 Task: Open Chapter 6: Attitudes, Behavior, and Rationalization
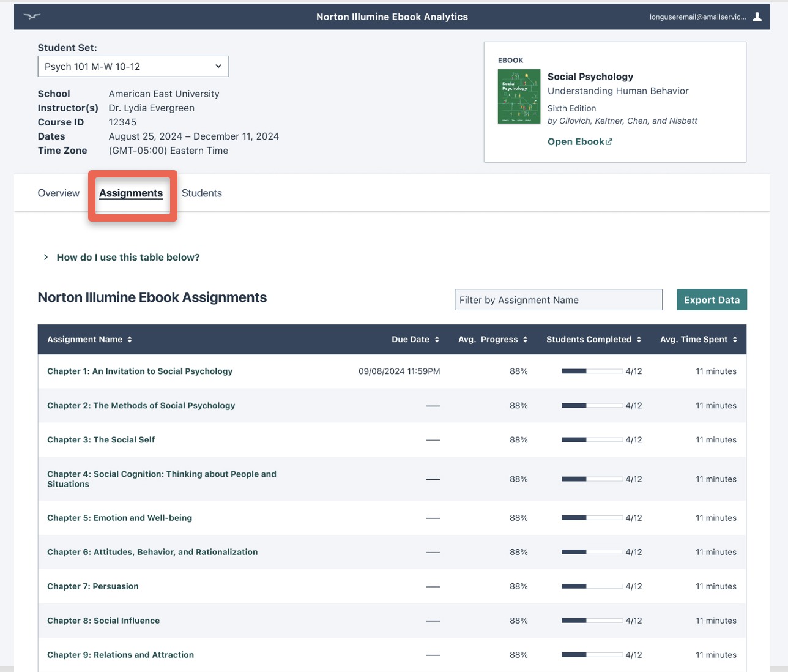[x=152, y=552]
